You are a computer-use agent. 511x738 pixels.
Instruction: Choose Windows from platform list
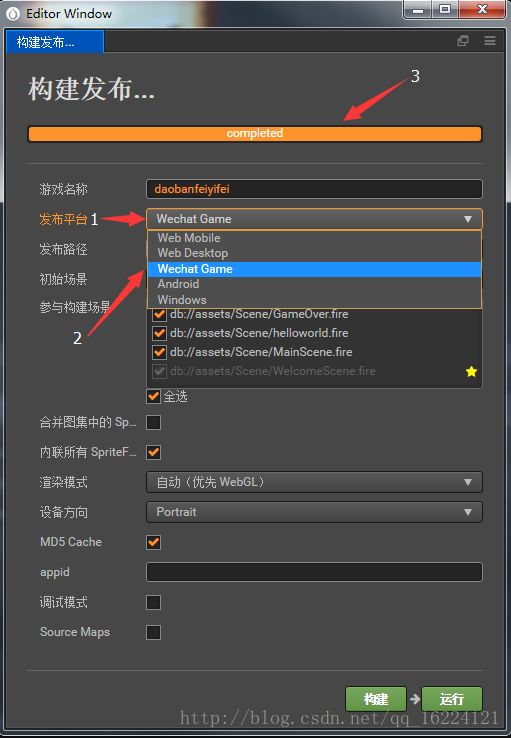pyautogui.click(x=314, y=300)
